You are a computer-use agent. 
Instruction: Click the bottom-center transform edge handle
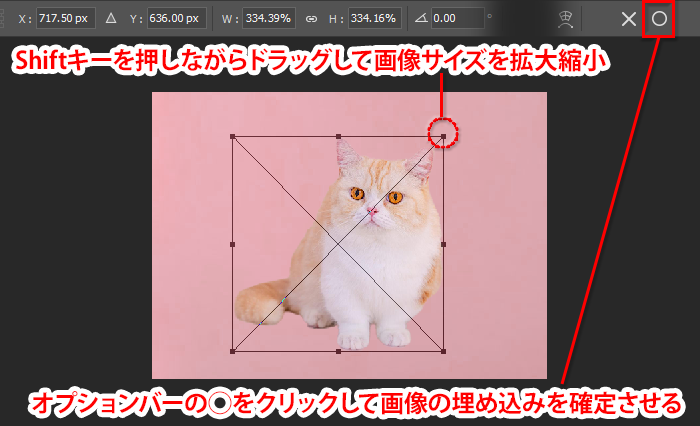pyautogui.click(x=338, y=351)
